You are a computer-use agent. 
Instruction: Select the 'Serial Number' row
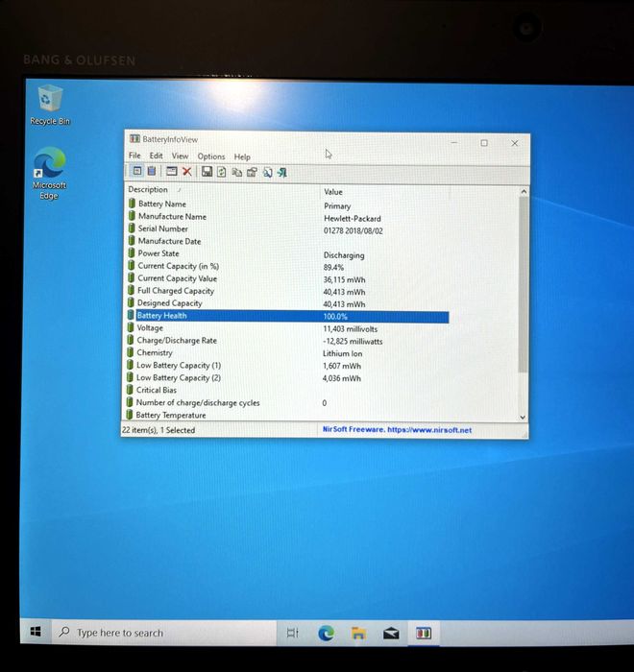point(287,229)
